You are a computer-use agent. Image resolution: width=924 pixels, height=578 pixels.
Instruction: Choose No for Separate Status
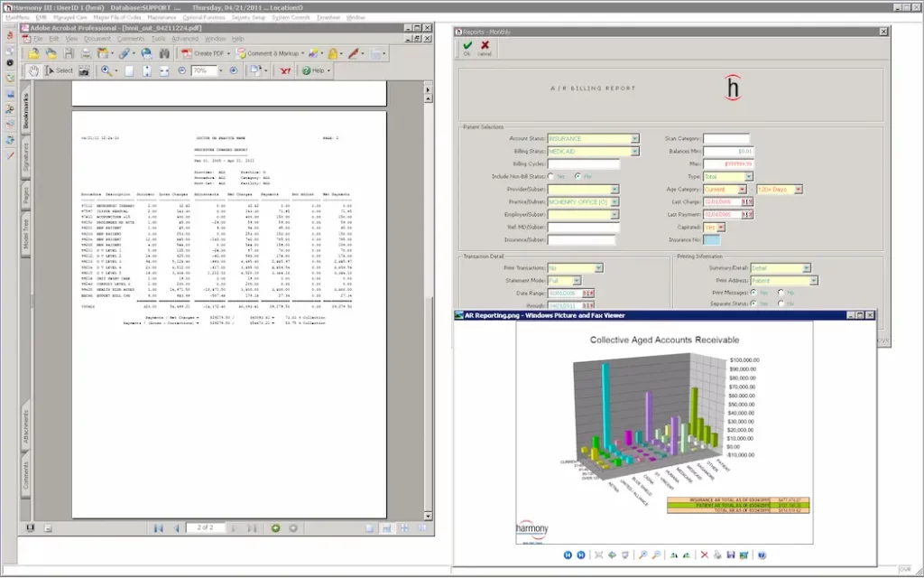780,303
